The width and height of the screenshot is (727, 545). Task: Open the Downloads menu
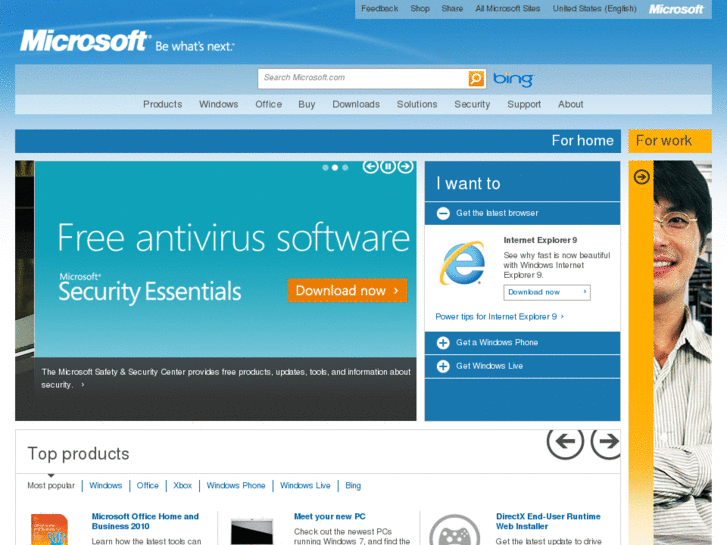[356, 104]
